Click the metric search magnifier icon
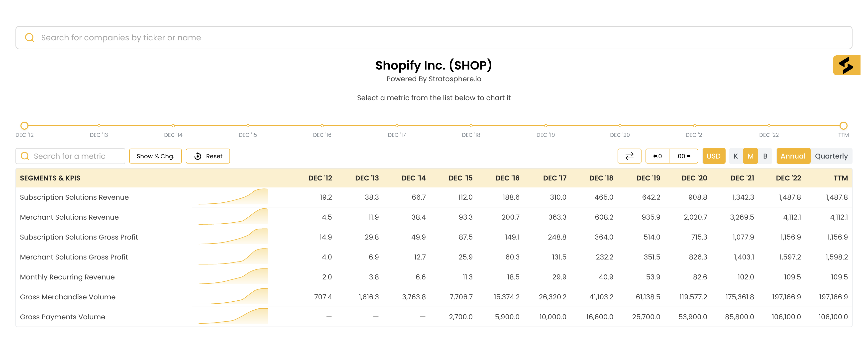This screenshot has height=346, width=868. tap(25, 156)
